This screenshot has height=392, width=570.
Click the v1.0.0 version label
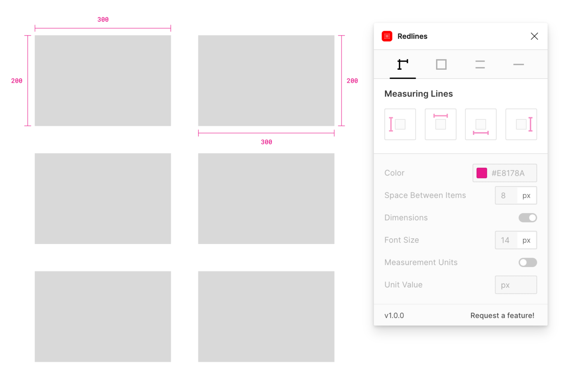tap(394, 315)
